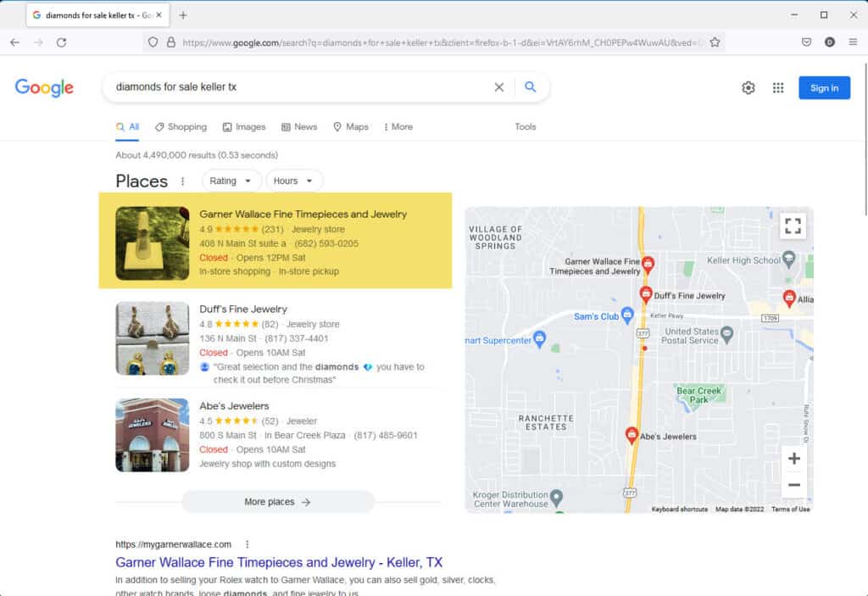The width and height of the screenshot is (868, 596).
Task: Select the All results tab
Action: pyautogui.click(x=127, y=127)
